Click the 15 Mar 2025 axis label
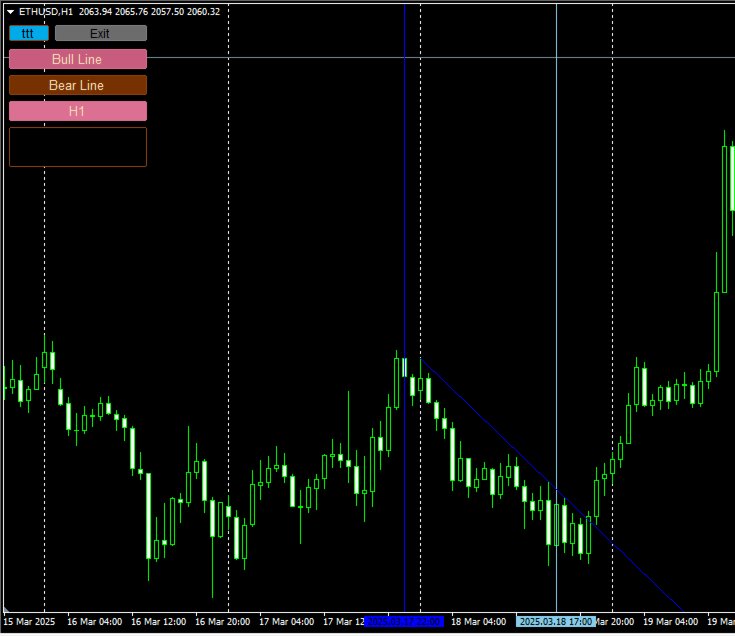This screenshot has height=636, width=735. pyautogui.click(x=29, y=621)
